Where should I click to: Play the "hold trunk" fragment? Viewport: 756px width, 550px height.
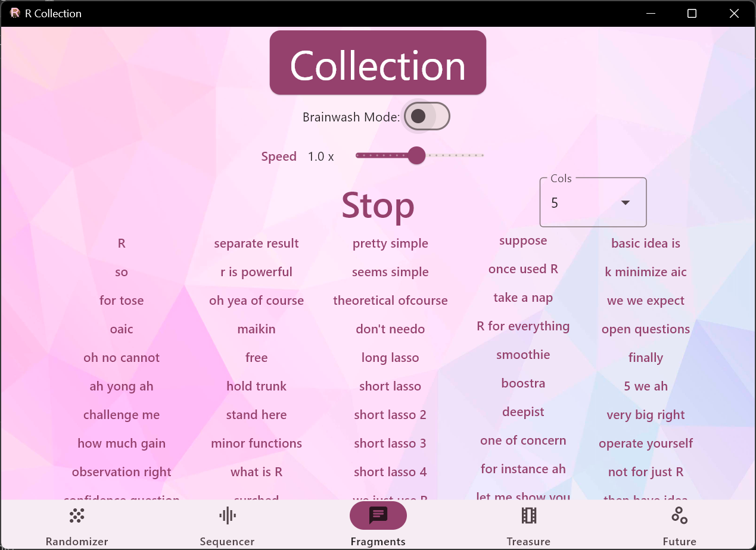point(256,386)
